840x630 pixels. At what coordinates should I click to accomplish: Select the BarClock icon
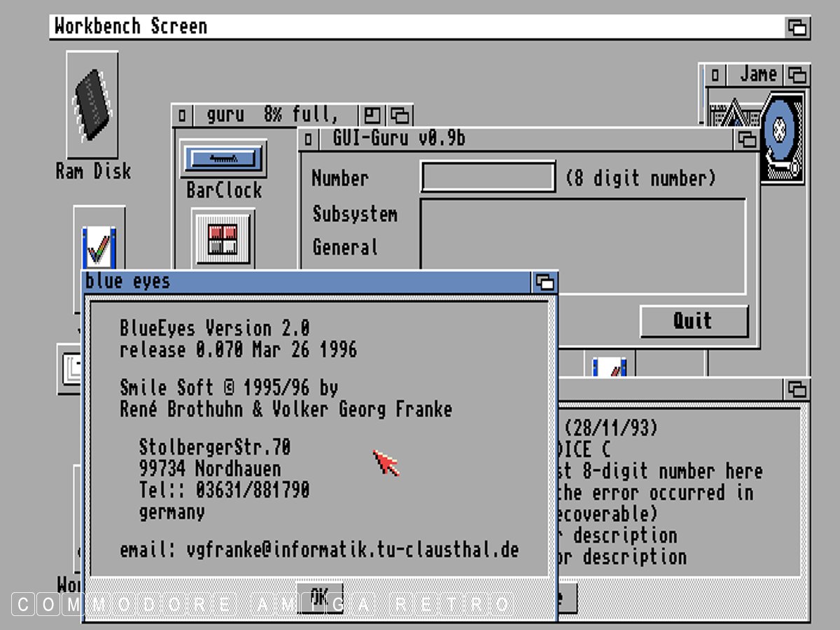tap(223, 159)
